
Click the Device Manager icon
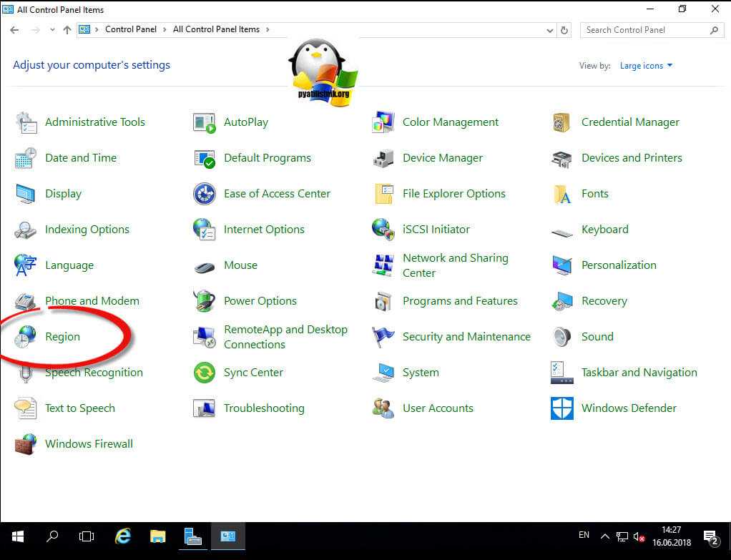click(383, 158)
